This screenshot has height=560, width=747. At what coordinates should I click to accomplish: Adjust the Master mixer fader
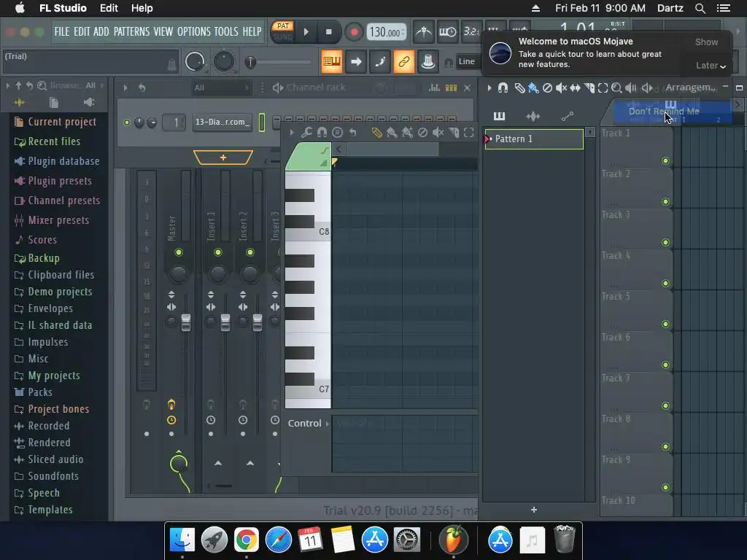[186, 322]
